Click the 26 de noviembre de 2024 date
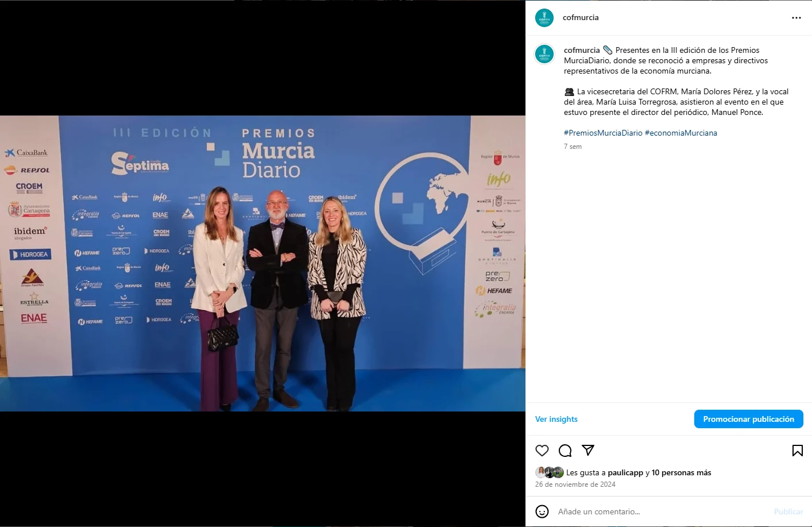Image resolution: width=812 pixels, height=527 pixels. tap(575, 484)
